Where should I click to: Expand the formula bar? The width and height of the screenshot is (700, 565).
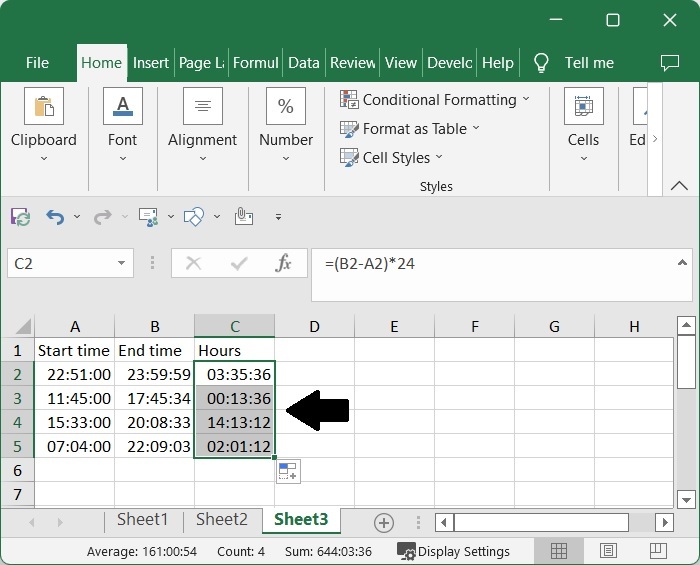(682, 263)
